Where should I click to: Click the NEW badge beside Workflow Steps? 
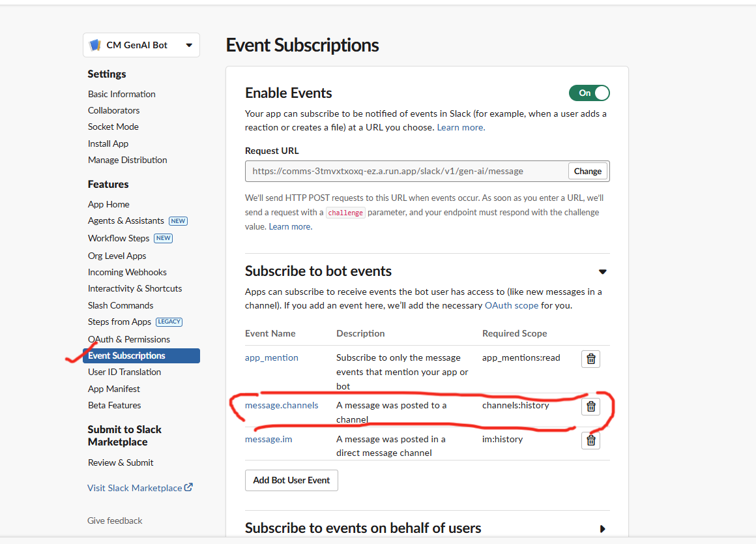pyautogui.click(x=164, y=239)
